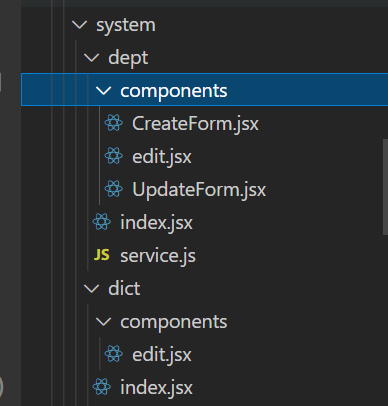Open UpdateForm.jsx file
This screenshot has height=406, width=388.
tap(199, 190)
